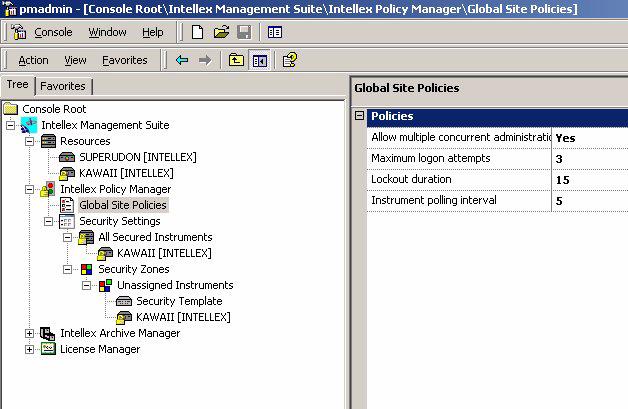Select SUPERUDON [INTELLEX] in the tree

[x=138, y=157]
